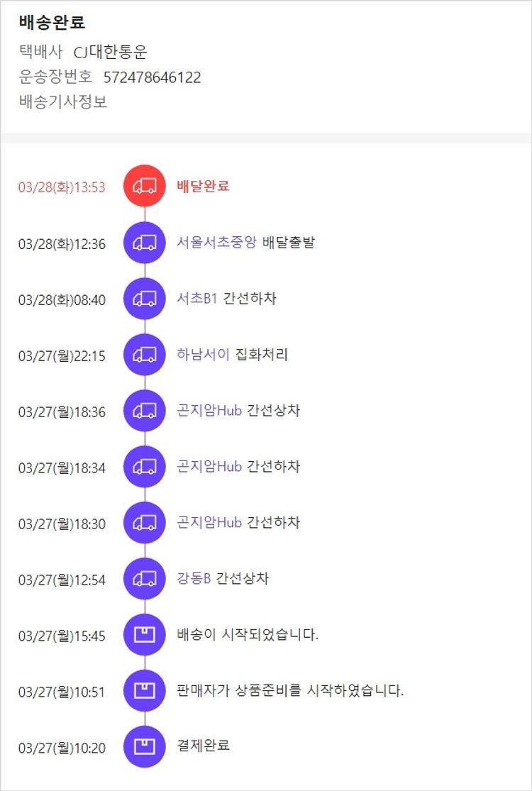Screen dimensions: 532x791
Task: Click the tracking number 572478646122
Action: click(x=152, y=77)
